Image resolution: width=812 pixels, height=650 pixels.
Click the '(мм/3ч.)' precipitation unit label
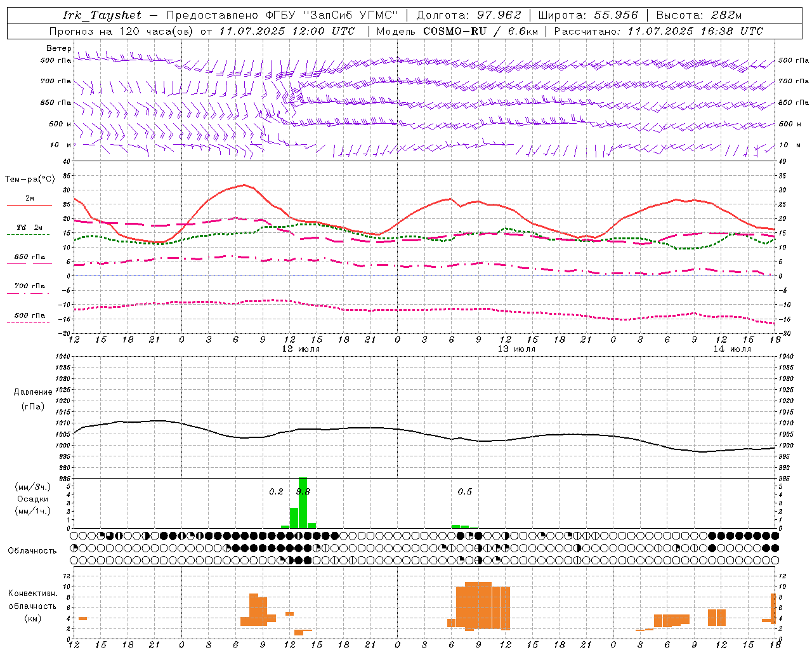(x=33, y=487)
